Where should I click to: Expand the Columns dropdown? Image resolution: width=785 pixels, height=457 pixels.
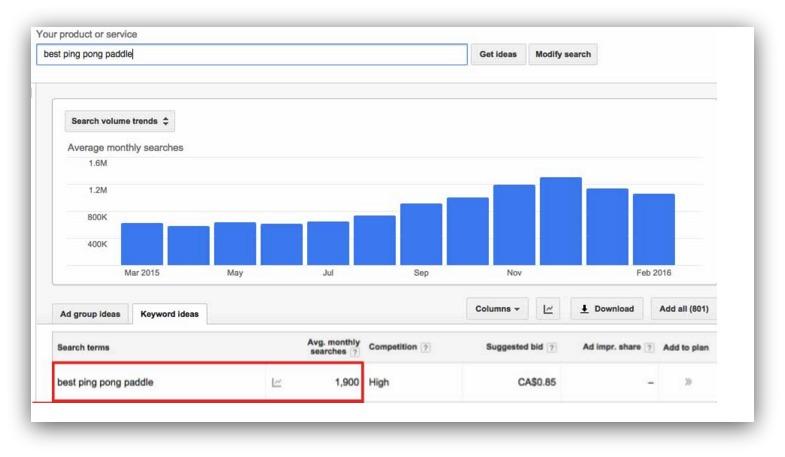point(497,309)
